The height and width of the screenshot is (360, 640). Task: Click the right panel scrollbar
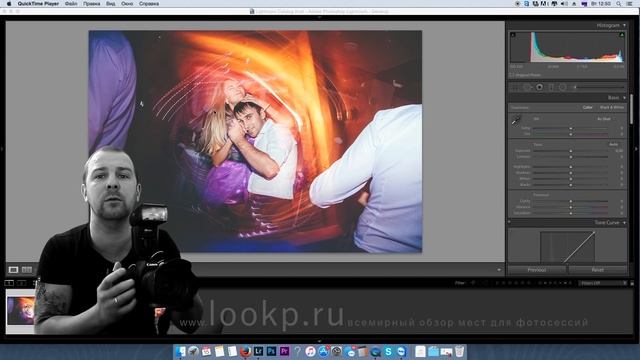coord(632,108)
